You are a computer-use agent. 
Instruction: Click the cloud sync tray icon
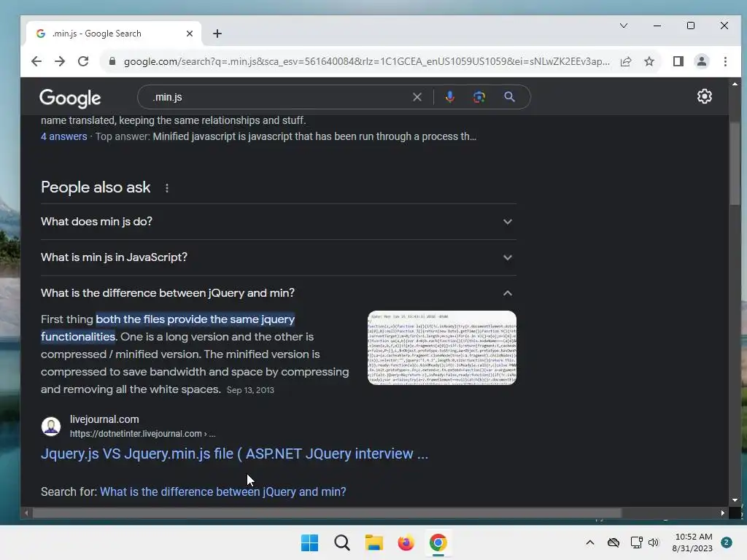614,542
